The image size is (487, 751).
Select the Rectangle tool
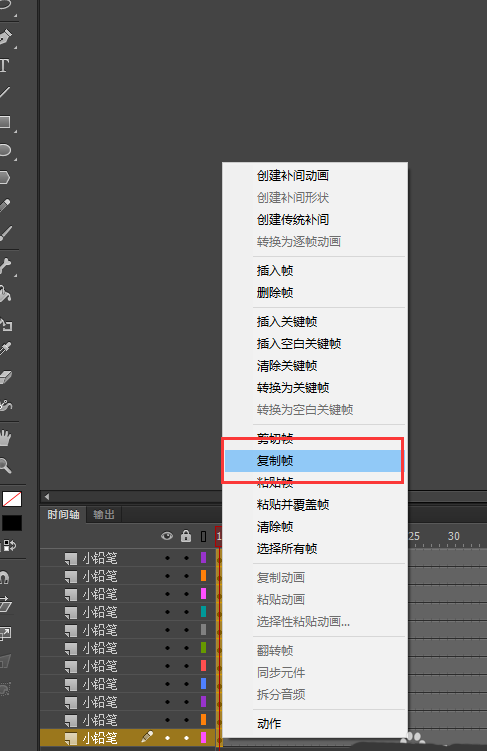pyautogui.click(x=5, y=122)
